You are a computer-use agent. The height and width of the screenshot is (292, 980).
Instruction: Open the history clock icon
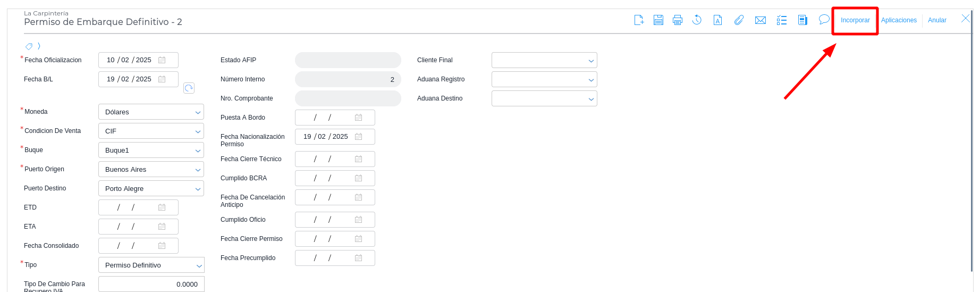pyautogui.click(x=697, y=20)
